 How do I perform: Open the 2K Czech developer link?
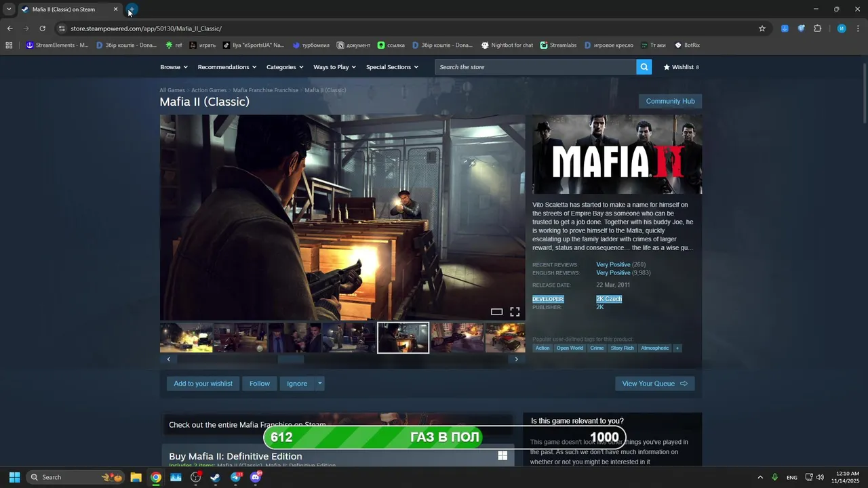609,299
